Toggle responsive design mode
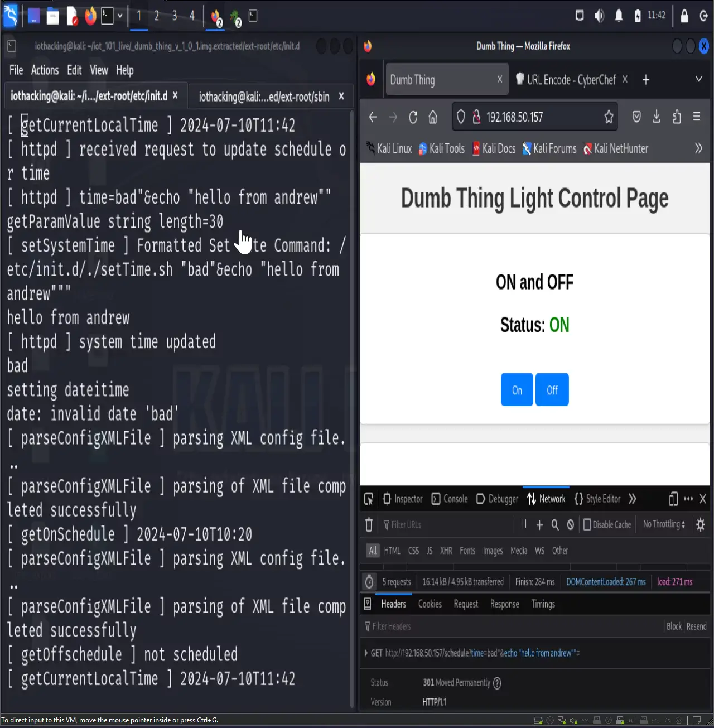The width and height of the screenshot is (714, 728). [672, 499]
